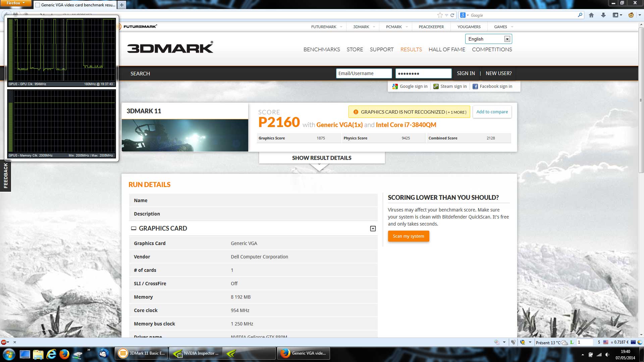Open the PEACEKEEPER link
This screenshot has width=644, height=362.
(x=431, y=27)
